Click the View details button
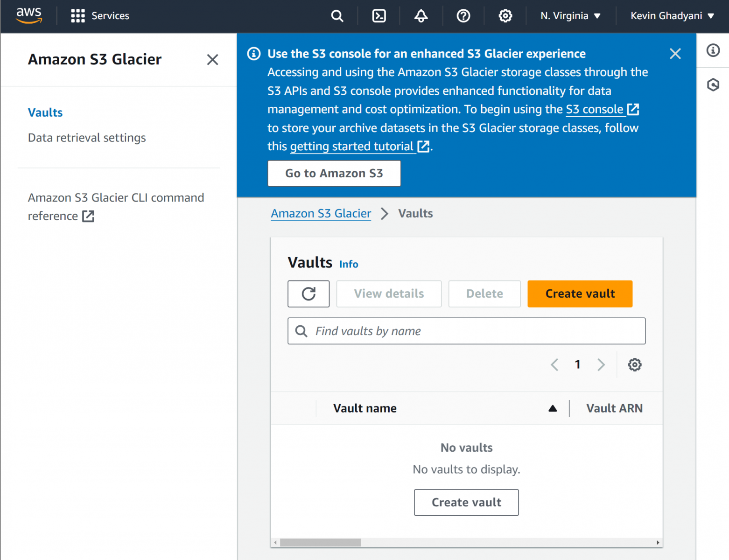This screenshot has width=729, height=560. tap(389, 294)
